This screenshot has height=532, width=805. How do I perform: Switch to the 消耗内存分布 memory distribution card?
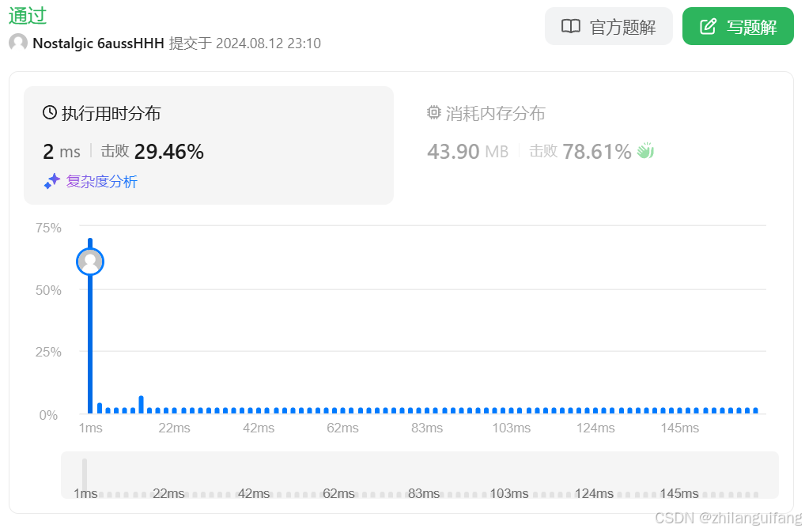[593, 145]
